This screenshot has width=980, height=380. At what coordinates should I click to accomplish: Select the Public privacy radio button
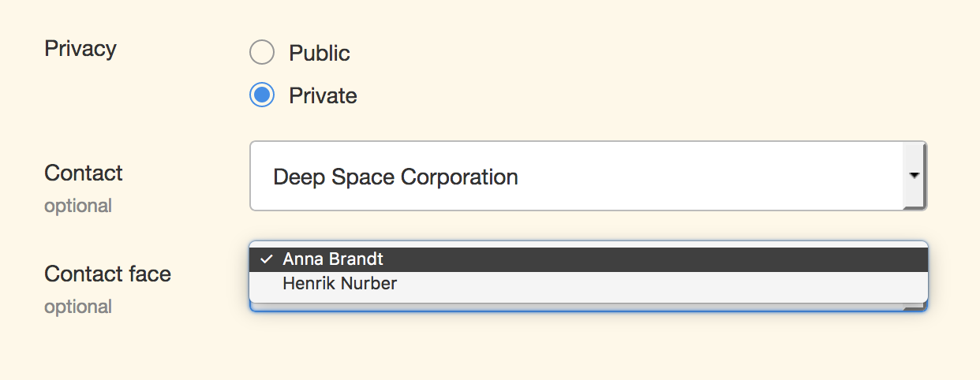click(x=261, y=53)
